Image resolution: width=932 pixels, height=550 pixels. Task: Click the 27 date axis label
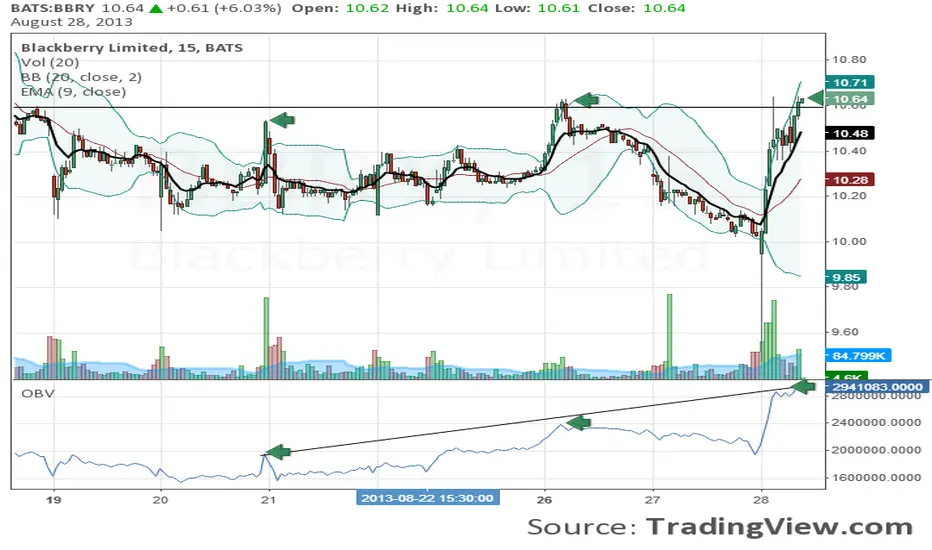tap(653, 499)
